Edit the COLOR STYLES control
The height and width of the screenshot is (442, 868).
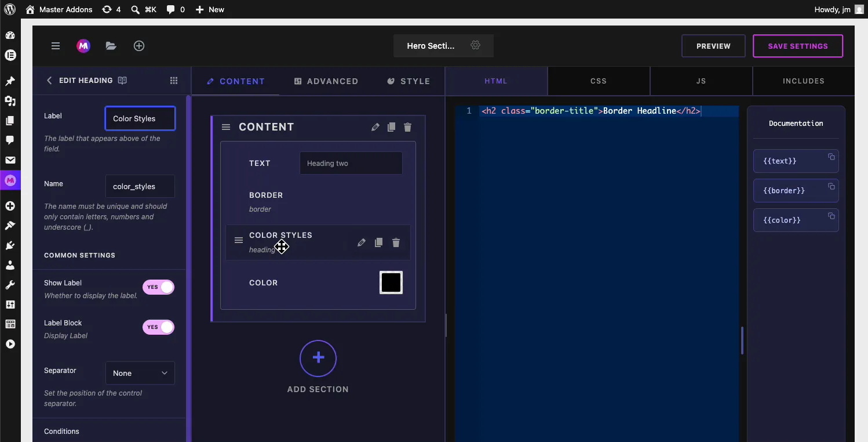(362, 242)
